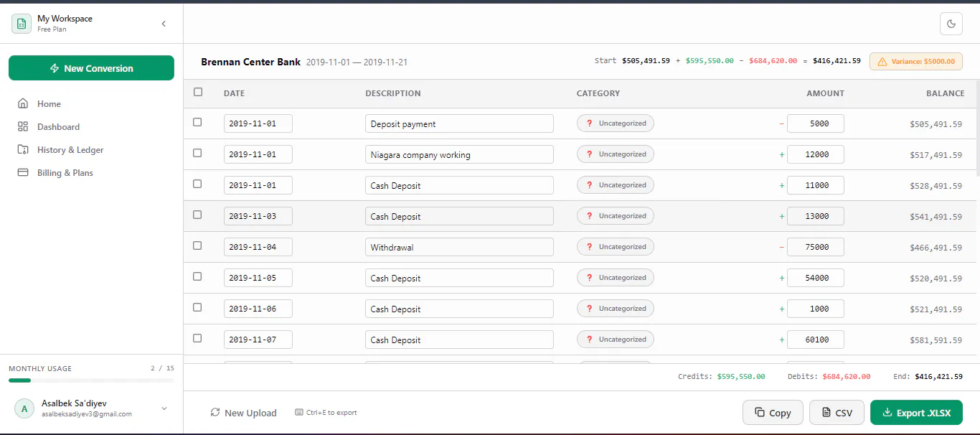Click balance value $466,491.59
The height and width of the screenshot is (435, 980).
click(x=936, y=248)
